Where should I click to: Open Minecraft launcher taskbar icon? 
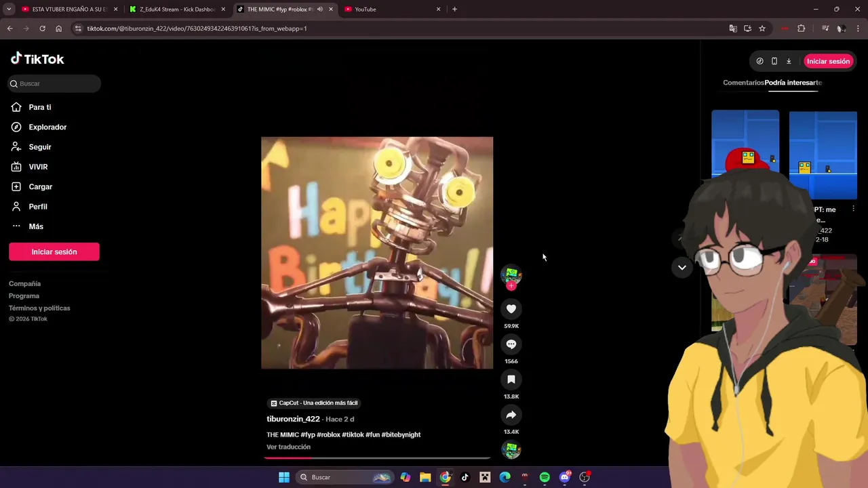click(x=485, y=477)
